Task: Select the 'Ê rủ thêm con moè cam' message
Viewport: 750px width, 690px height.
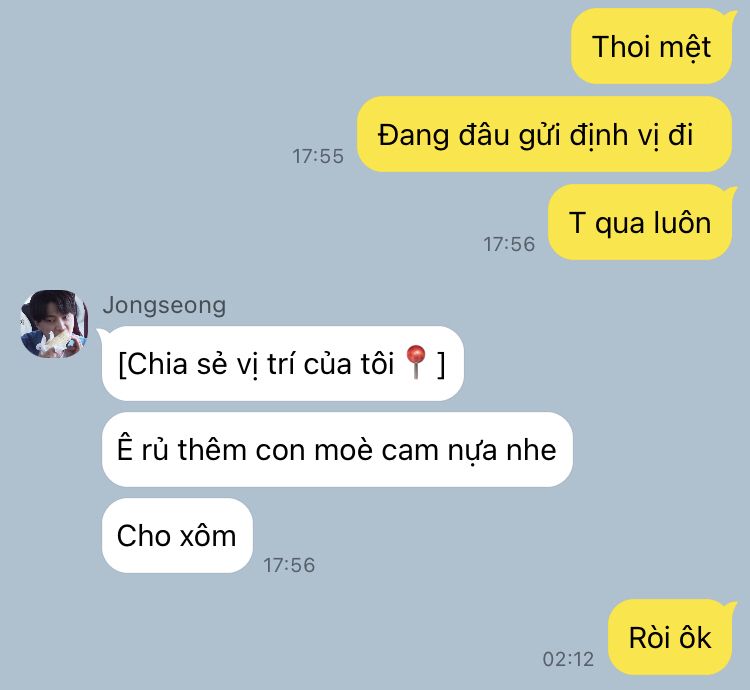Action: (x=337, y=449)
